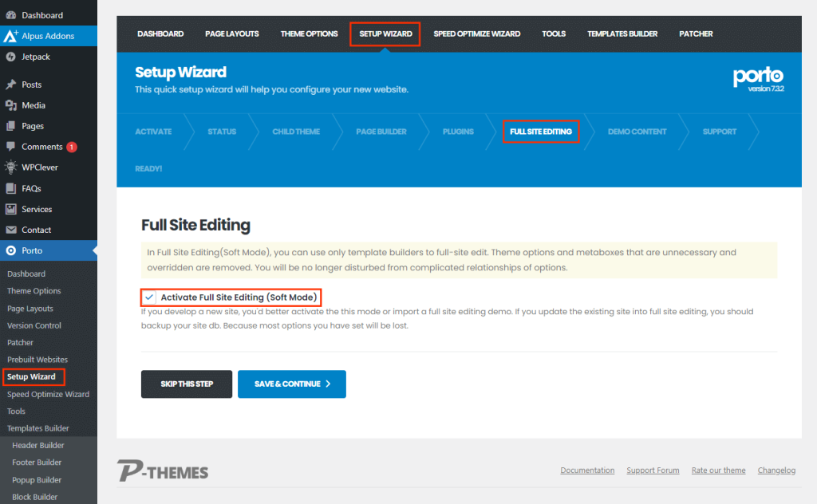The width and height of the screenshot is (817, 504).
Task: Click the Jetpack icon in sidebar
Action: point(11,57)
